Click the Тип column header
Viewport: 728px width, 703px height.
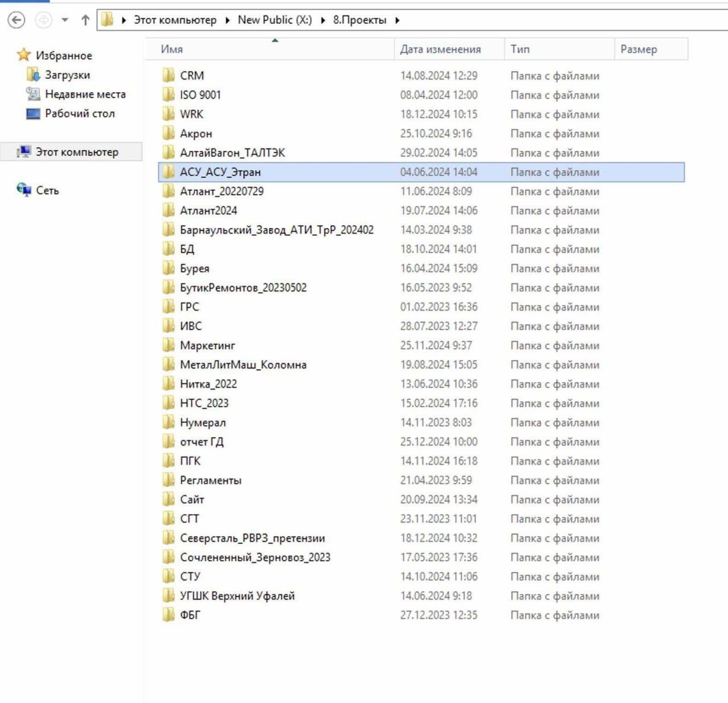pos(520,49)
